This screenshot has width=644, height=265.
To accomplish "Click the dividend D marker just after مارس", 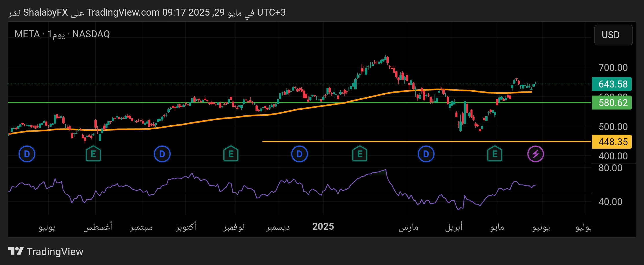I will click(426, 154).
